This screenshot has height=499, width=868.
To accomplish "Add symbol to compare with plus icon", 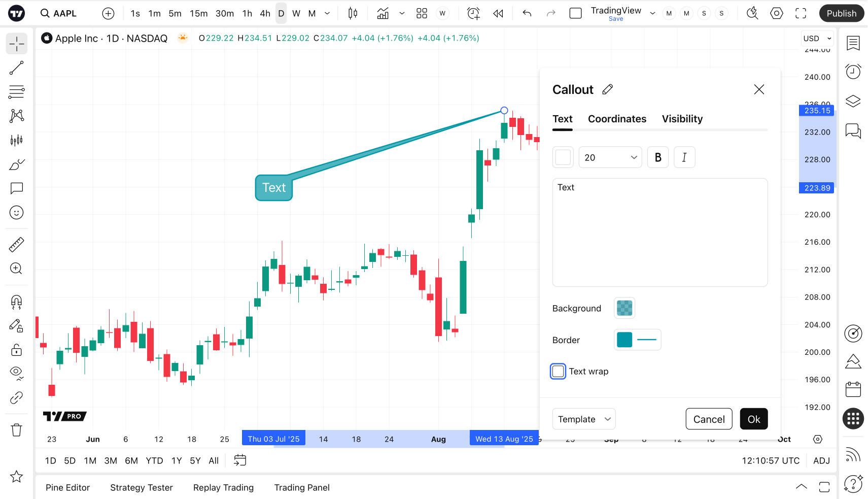I will click(108, 13).
